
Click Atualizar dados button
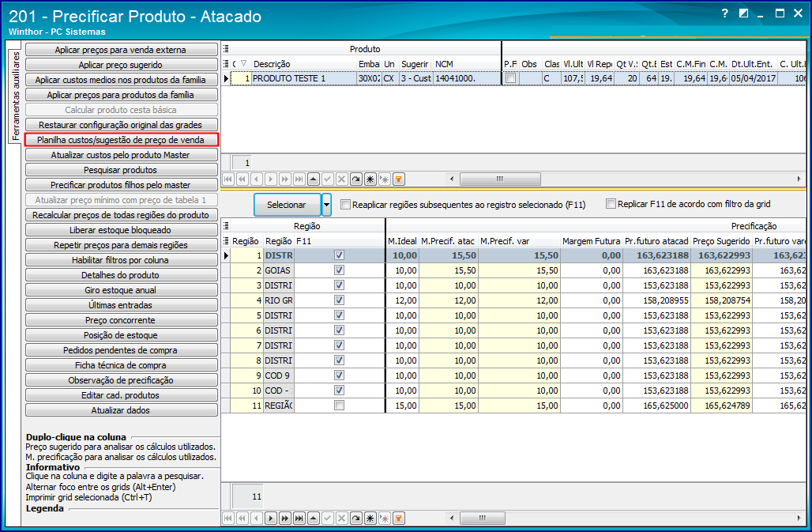(121, 410)
